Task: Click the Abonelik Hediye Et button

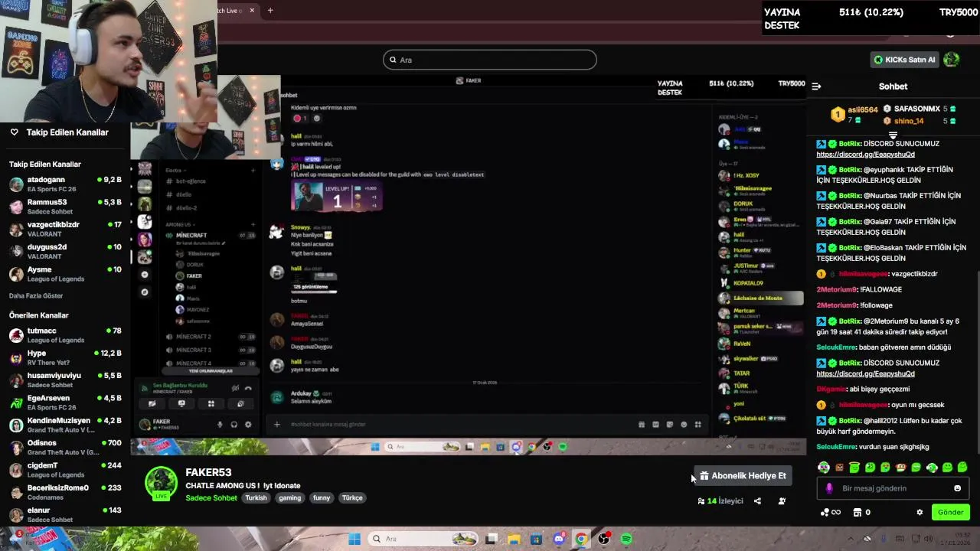Action: (742, 476)
